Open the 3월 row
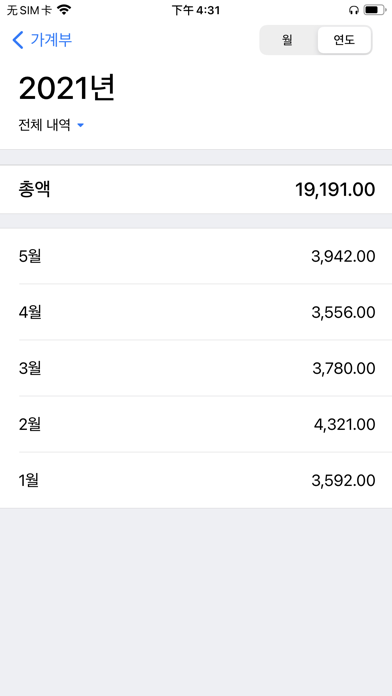 196,368
